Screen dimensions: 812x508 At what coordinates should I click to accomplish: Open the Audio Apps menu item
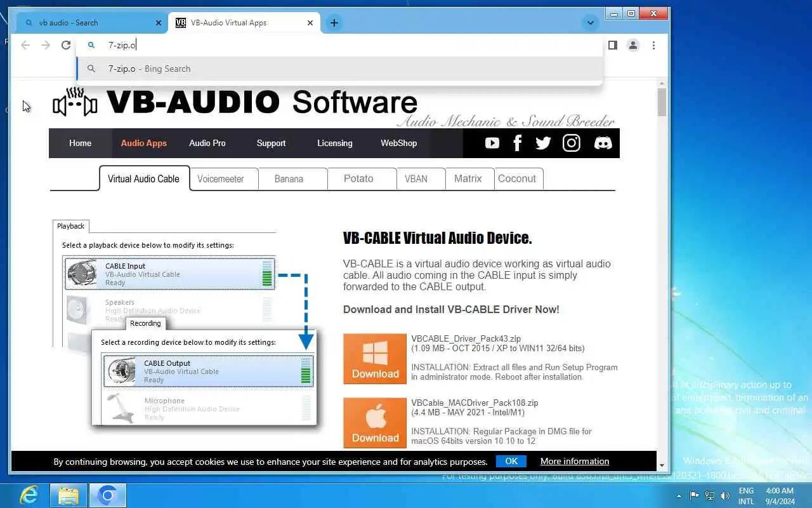click(144, 143)
